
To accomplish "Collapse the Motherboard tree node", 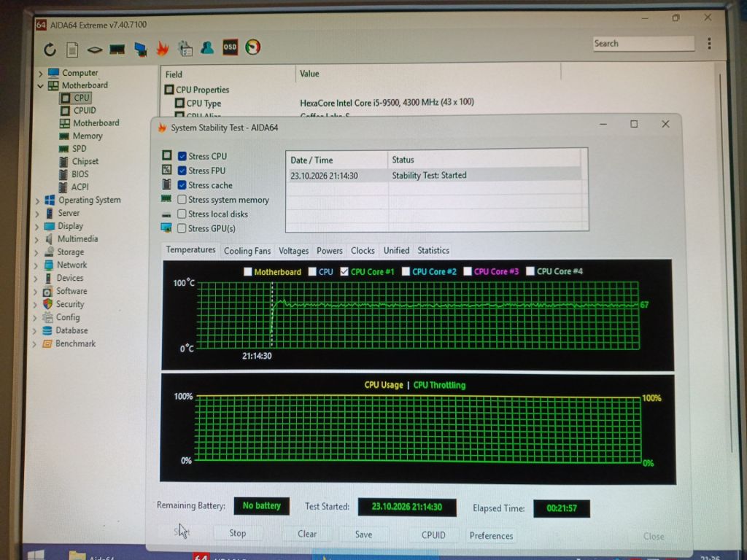I will click(41, 86).
